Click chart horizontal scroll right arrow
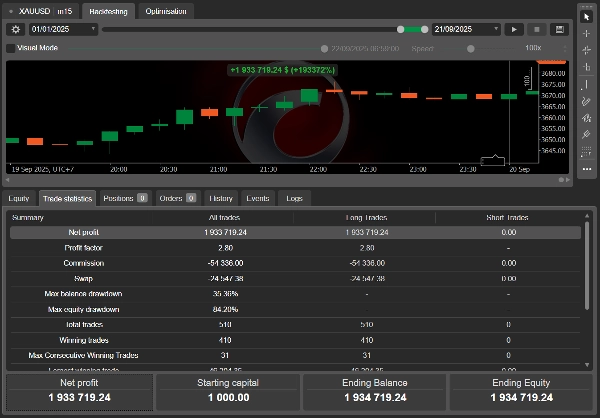 568,180
